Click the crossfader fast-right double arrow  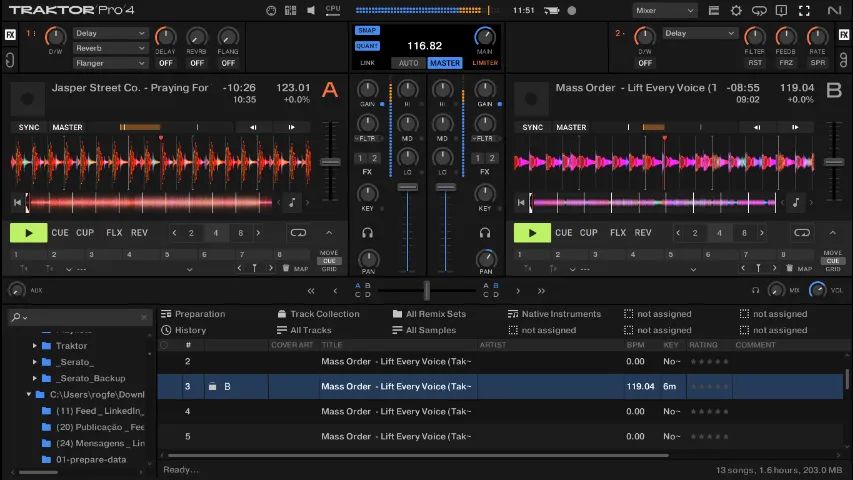(x=541, y=291)
